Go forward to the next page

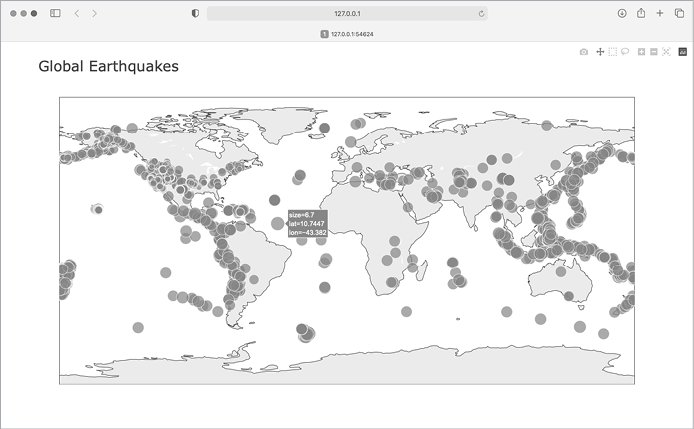[x=94, y=13]
